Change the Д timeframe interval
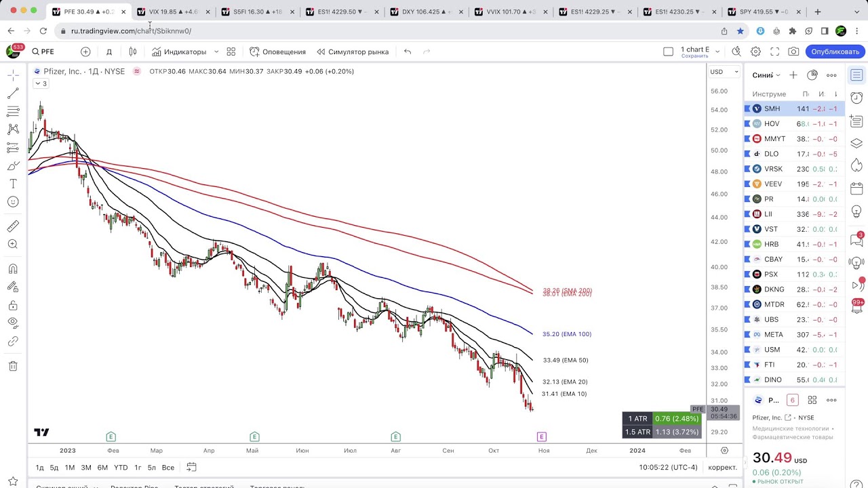868x488 pixels. 108,52
